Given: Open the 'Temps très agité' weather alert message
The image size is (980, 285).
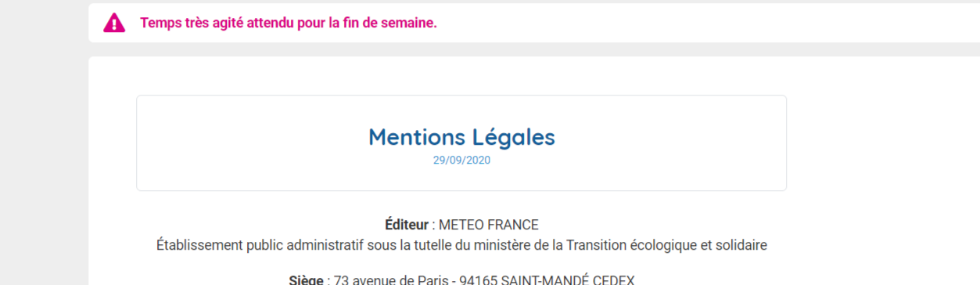Looking at the screenshot, I should (289, 23).
